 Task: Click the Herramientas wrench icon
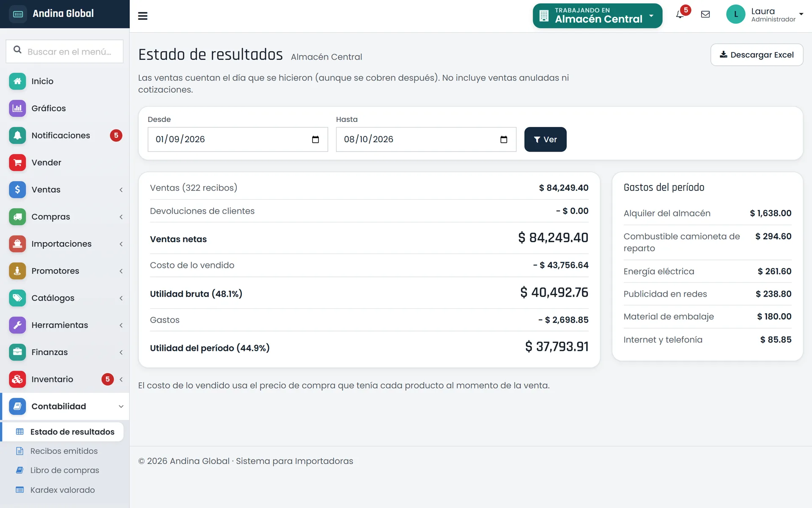pos(17,325)
